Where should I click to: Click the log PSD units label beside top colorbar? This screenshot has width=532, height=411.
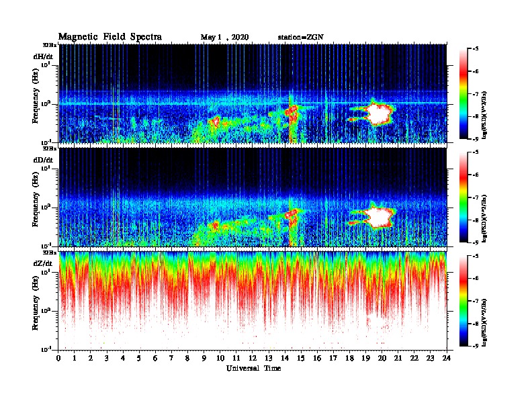[x=484, y=114]
